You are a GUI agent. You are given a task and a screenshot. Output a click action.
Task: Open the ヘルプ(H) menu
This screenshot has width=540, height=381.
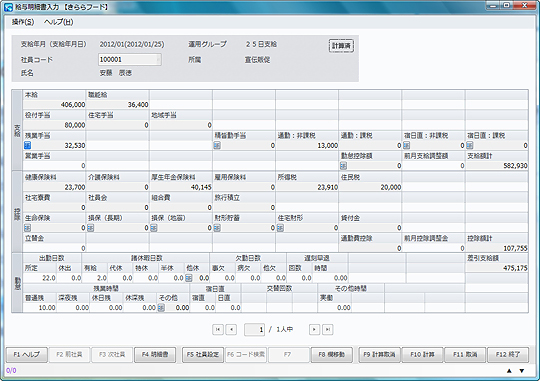[x=59, y=22]
